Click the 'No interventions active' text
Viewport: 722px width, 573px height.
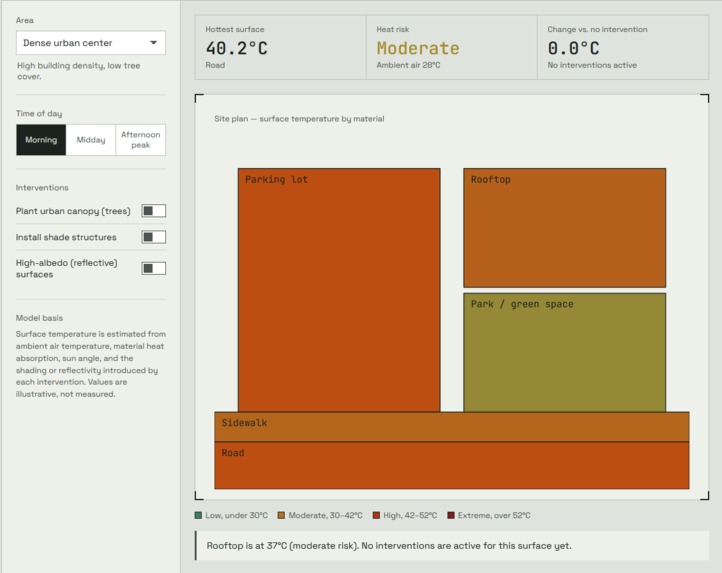592,65
